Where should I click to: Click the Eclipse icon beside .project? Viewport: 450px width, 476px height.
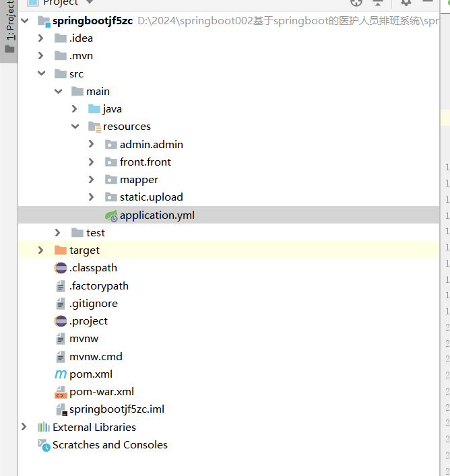point(61,321)
